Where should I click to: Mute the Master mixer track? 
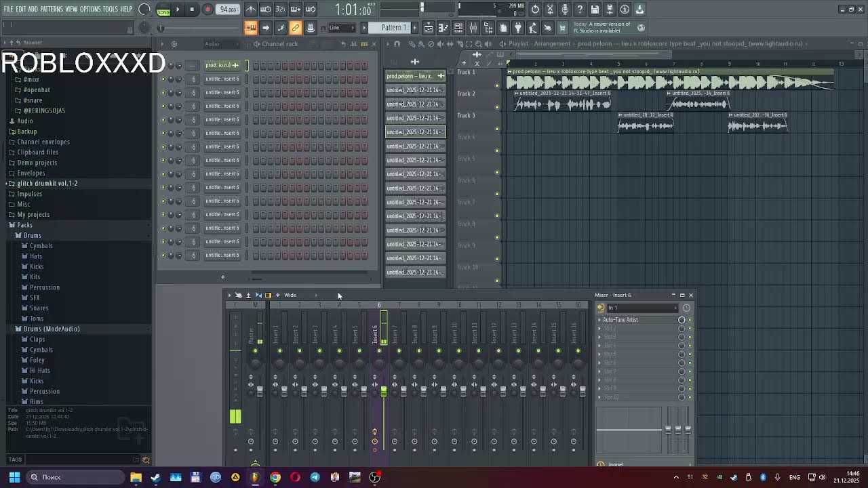(x=255, y=350)
